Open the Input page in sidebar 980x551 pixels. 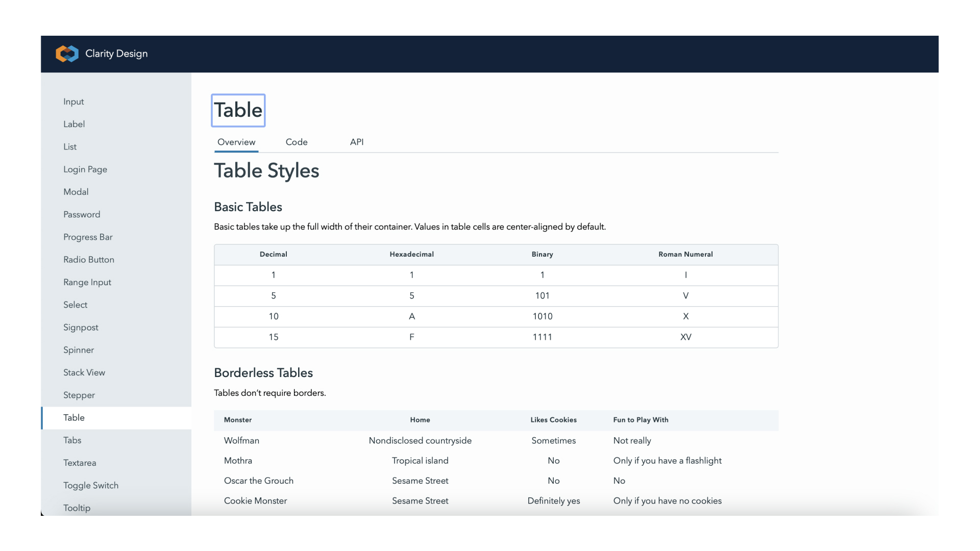click(x=73, y=102)
